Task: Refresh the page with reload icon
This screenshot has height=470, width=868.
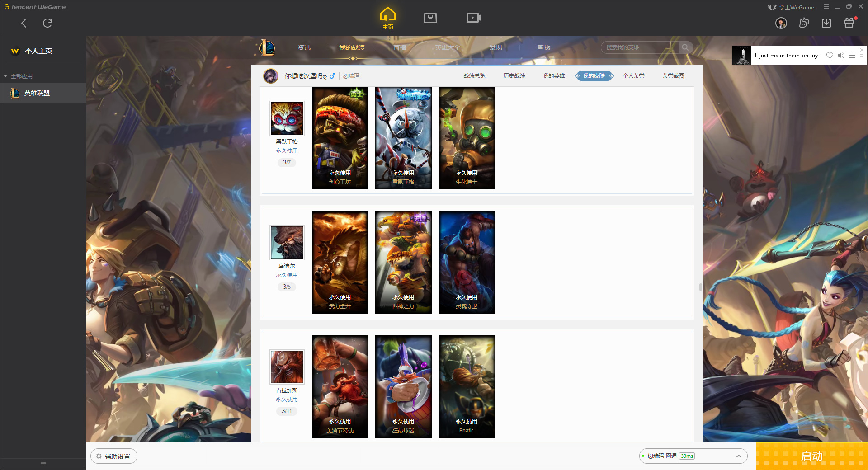Action: [x=47, y=23]
